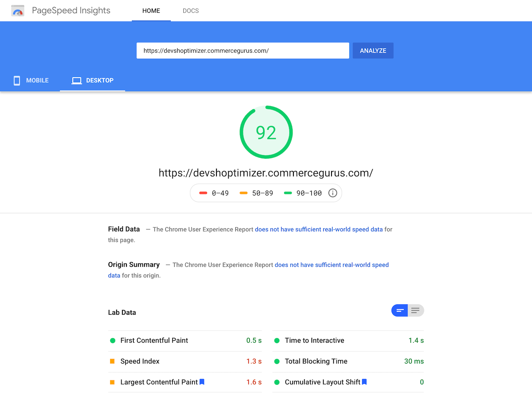Open Origin Summary insufficient speed data link
Screen dimensions: 532x398
click(x=331, y=265)
